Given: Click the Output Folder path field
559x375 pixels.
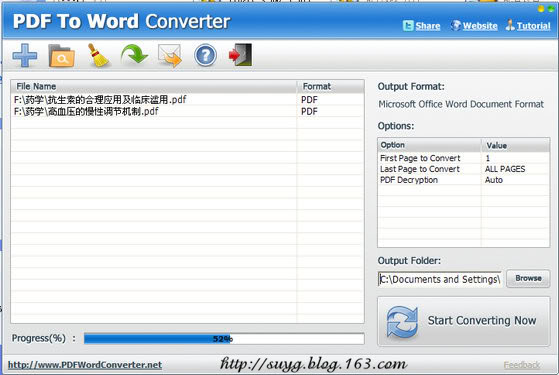Looking at the screenshot, I should click(440, 279).
